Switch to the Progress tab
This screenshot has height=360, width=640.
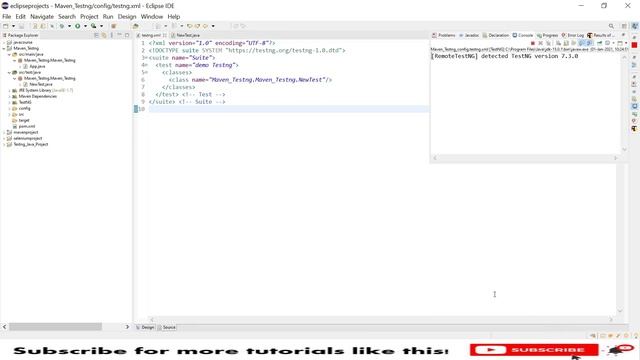[547, 36]
